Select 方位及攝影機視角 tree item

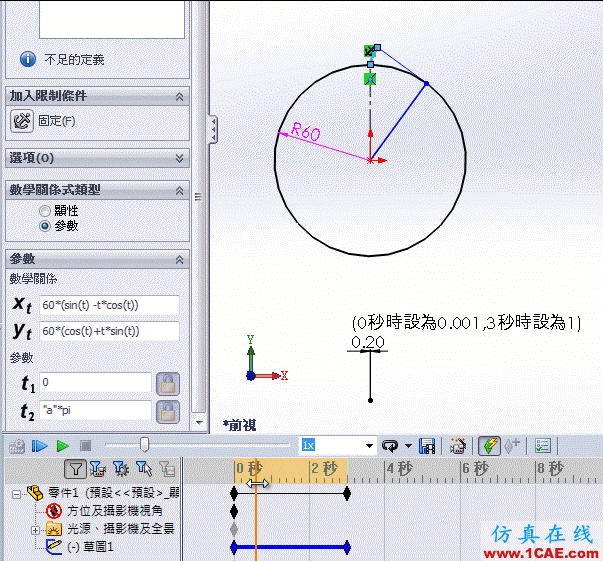115,511
